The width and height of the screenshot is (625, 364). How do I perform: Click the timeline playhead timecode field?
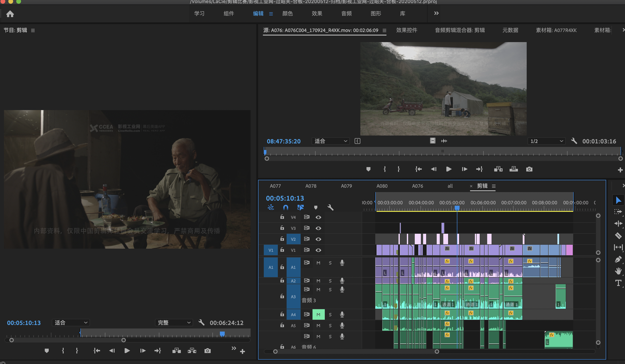tap(285, 198)
